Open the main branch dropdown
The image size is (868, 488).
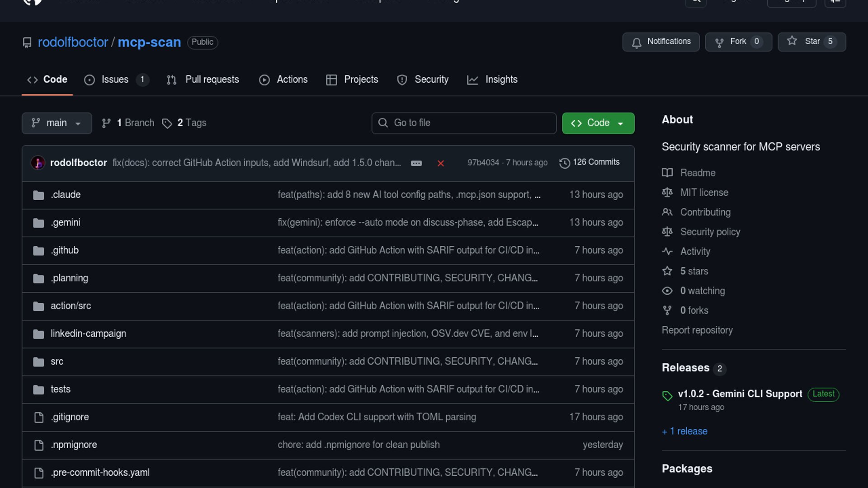[57, 123]
